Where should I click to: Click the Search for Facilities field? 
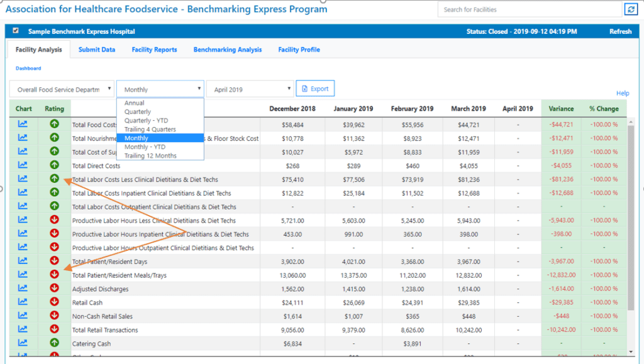point(530,9)
